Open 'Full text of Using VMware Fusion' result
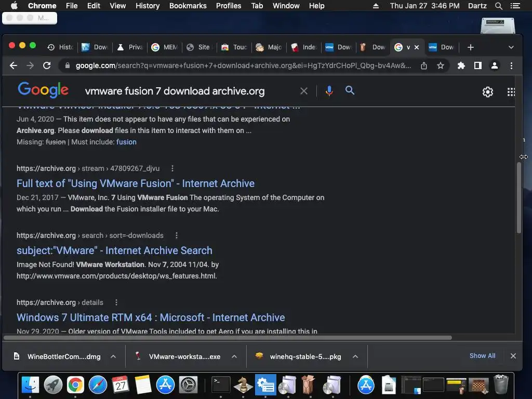This screenshot has height=399, width=532. (136, 183)
